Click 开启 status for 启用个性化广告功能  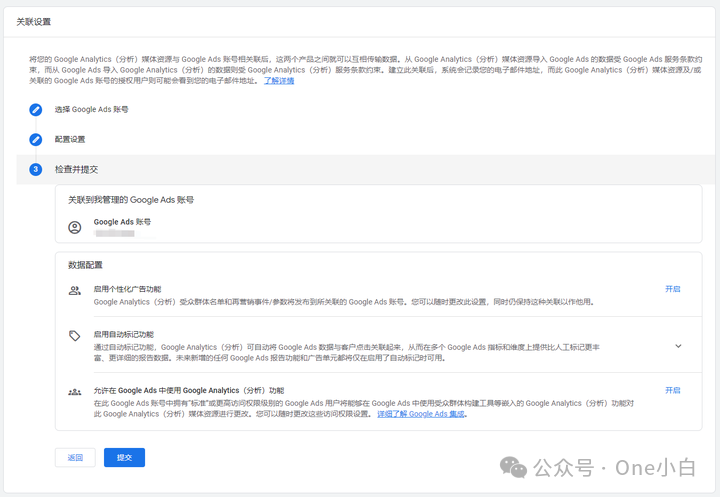click(x=673, y=289)
